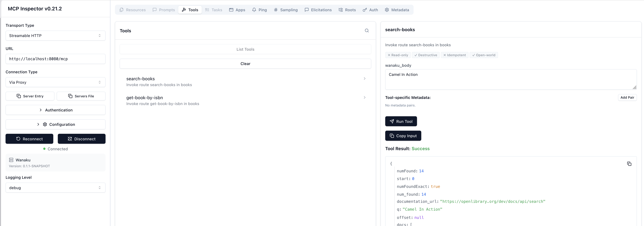Click the List Tools button

[x=245, y=49]
